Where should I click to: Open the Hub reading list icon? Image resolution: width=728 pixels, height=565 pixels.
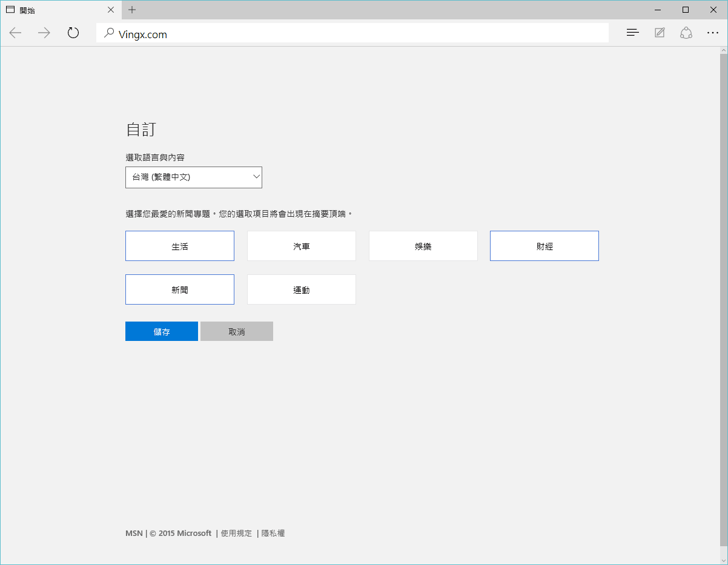tap(633, 33)
